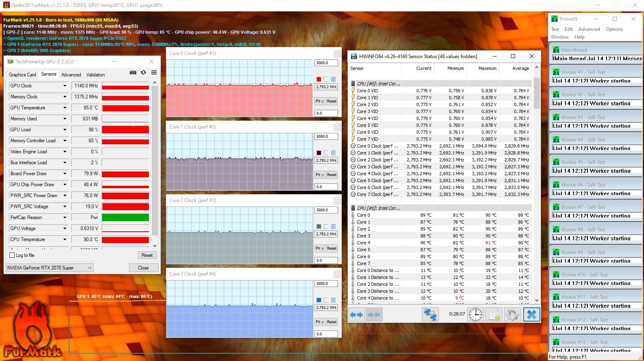
Task: Open the GPU Temperature sensor dropdown
Action: 65,108
